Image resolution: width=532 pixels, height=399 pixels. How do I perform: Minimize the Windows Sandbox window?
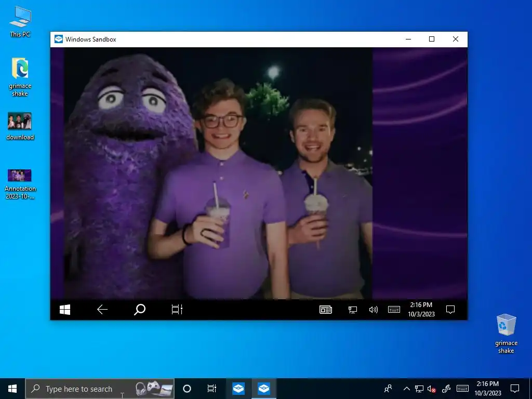tap(408, 39)
